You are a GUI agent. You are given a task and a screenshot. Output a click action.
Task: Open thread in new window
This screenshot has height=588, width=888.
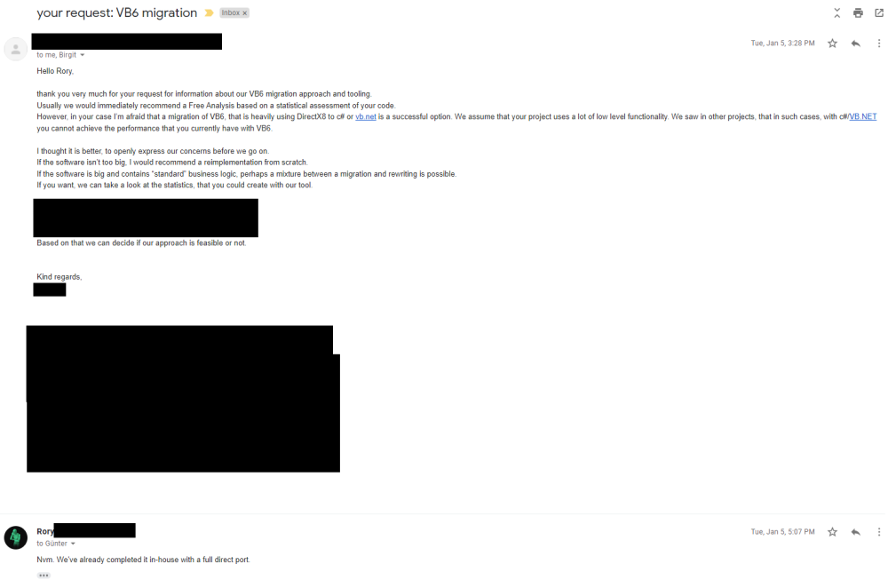[x=879, y=12]
